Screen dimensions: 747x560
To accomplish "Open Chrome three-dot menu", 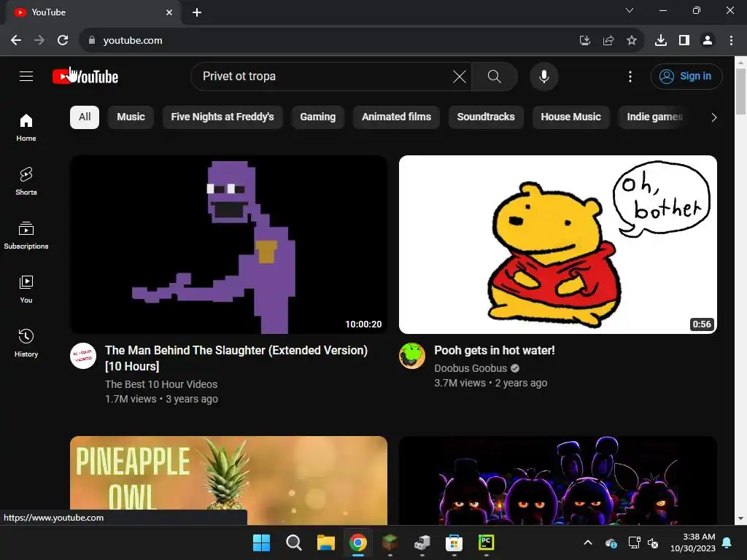I will pos(731,41).
